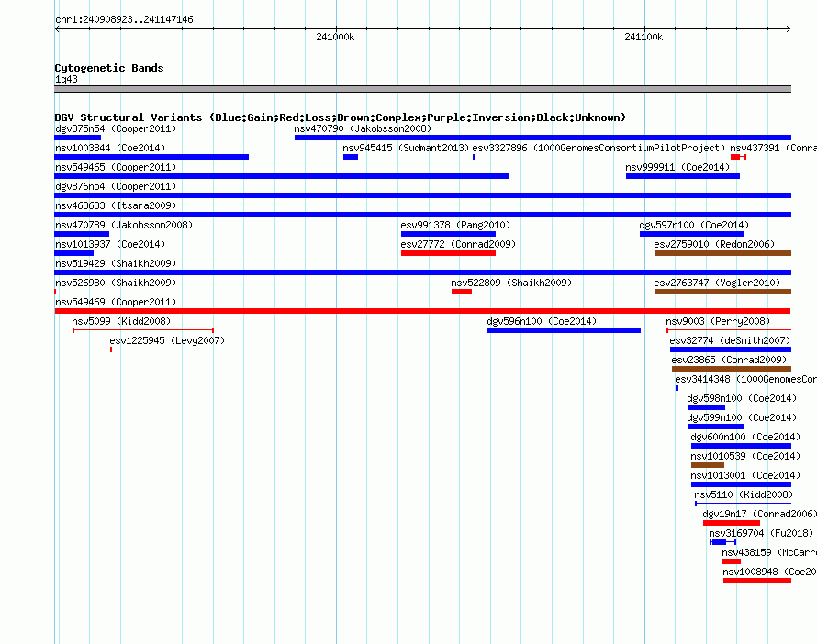Image resolution: width=817 pixels, height=644 pixels.
Task: Click the brown bar under nsv1010539
Action: [x=708, y=465]
